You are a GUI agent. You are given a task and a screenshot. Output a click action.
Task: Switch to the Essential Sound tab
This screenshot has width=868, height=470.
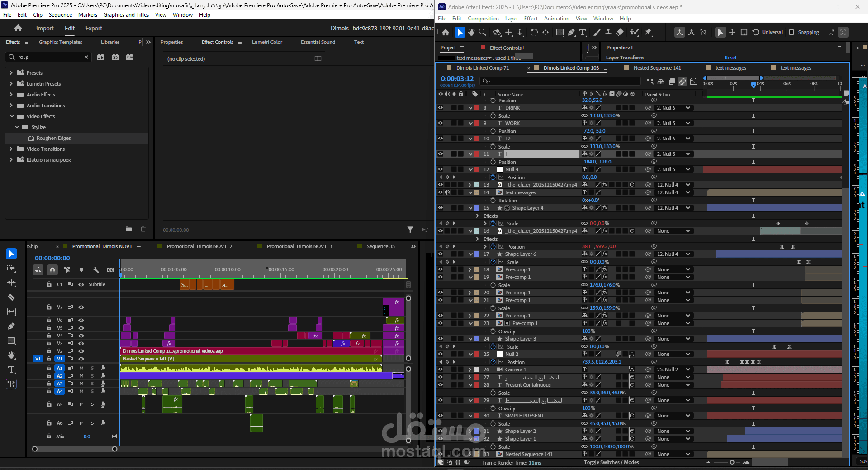[x=318, y=42]
